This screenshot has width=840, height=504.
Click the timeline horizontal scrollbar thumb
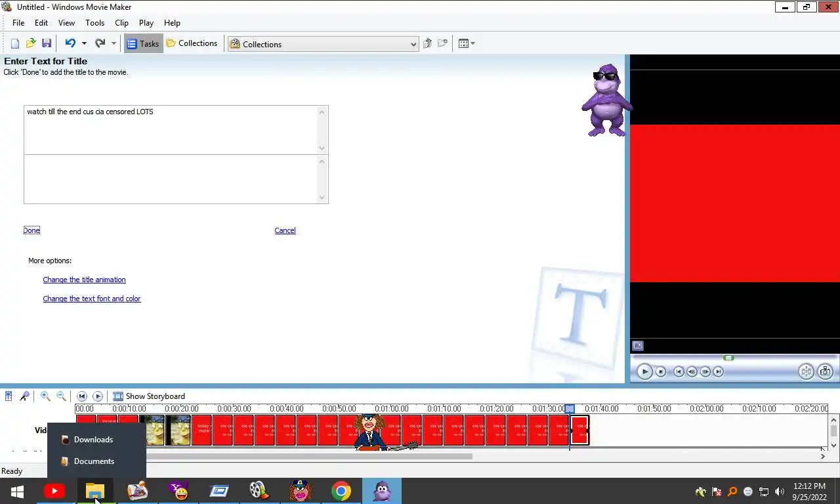(x=308, y=456)
